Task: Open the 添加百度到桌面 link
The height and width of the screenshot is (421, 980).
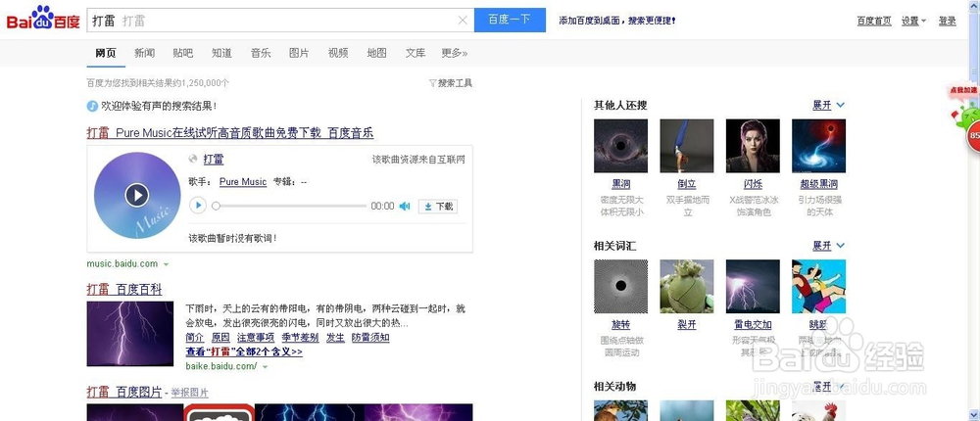Action: [617, 21]
